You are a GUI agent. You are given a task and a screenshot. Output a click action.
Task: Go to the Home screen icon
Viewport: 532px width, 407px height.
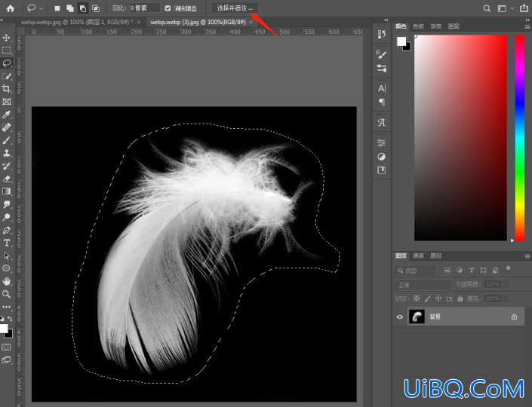click(11, 8)
